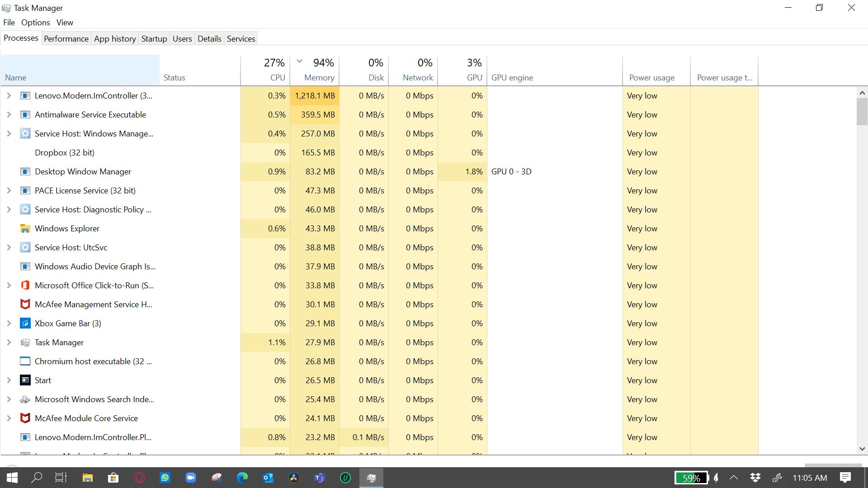Click the Antimalware Service Executable icon
The height and width of the screenshot is (488, 868).
click(25, 115)
